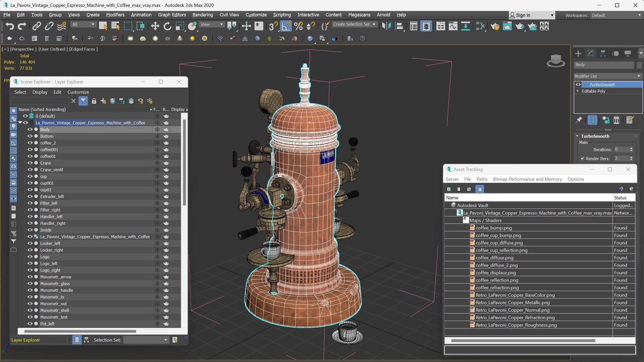Hide the Crane layer object

click(x=30, y=163)
